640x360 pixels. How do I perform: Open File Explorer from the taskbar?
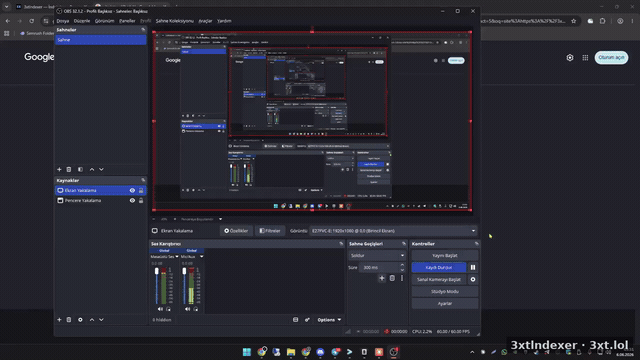click(x=291, y=352)
